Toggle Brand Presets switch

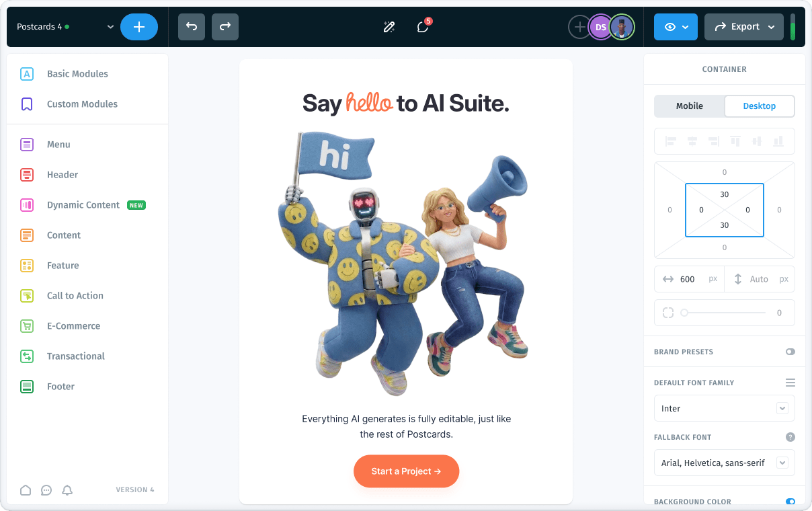pos(790,352)
